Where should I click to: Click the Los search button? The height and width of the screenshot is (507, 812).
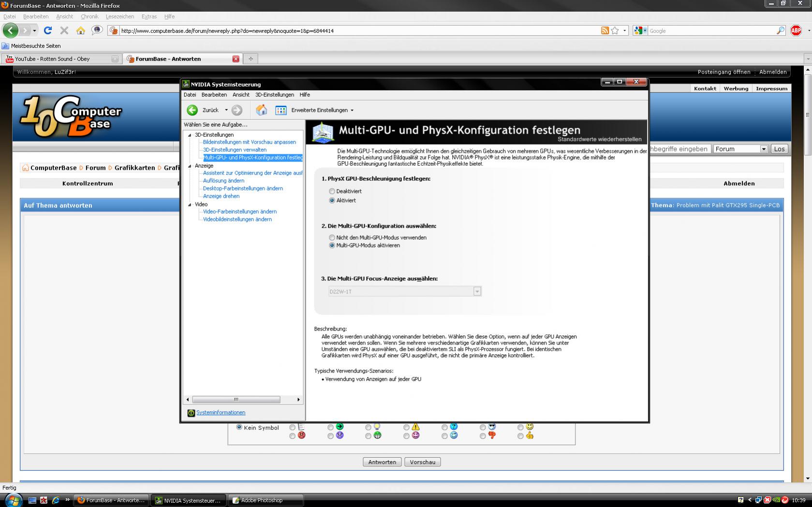(x=779, y=149)
